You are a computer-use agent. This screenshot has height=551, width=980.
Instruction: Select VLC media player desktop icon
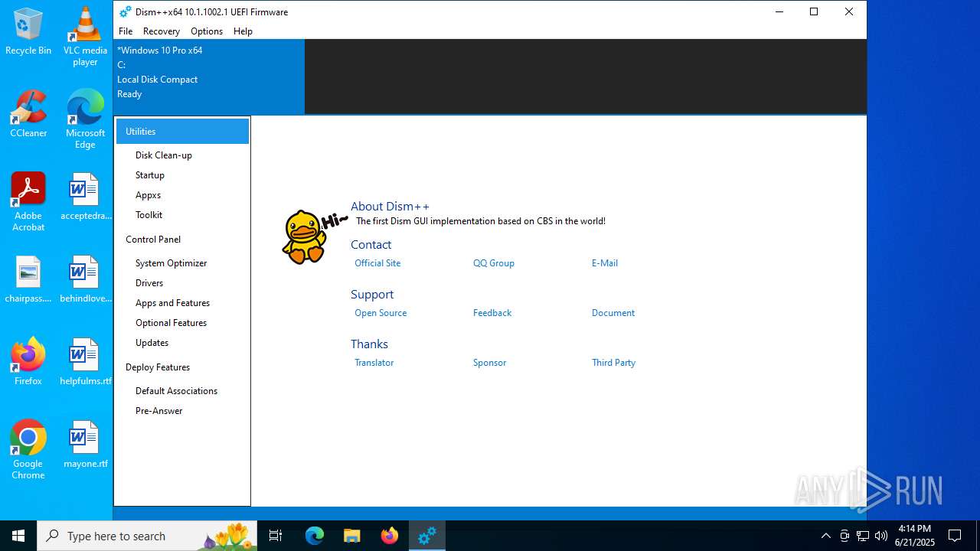85,37
